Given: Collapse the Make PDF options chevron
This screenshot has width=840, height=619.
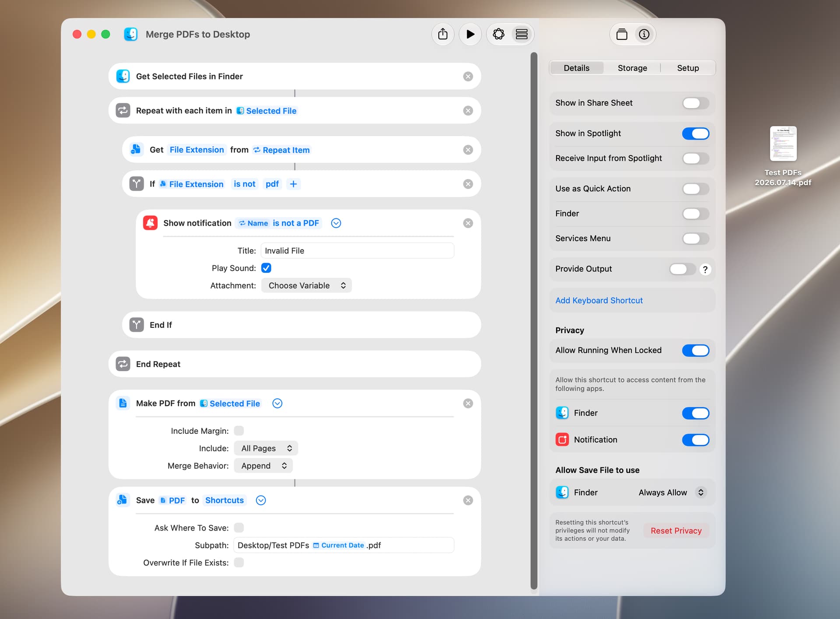Looking at the screenshot, I should 277,404.
